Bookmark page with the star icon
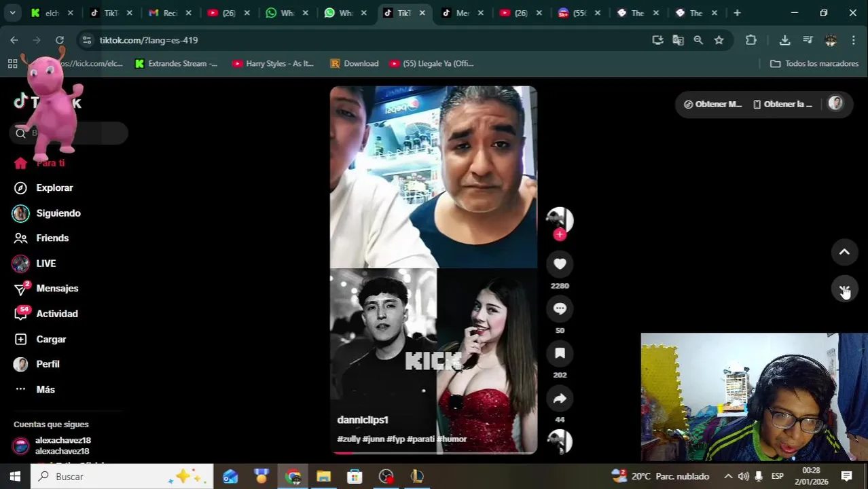The width and height of the screenshot is (868, 489). pyautogui.click(x=719, y=40)
